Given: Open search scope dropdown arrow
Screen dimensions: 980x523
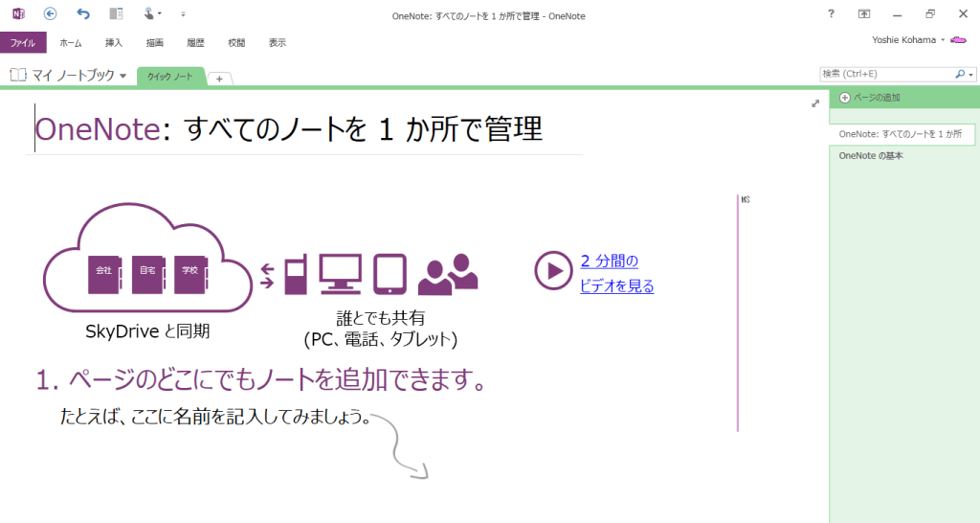Looking at the screenshot, I should point(970,75).
